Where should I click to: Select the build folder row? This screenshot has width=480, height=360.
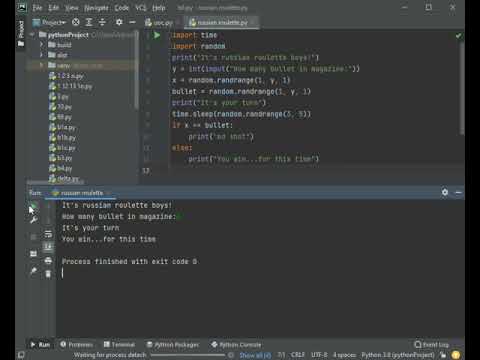[82, 45]
